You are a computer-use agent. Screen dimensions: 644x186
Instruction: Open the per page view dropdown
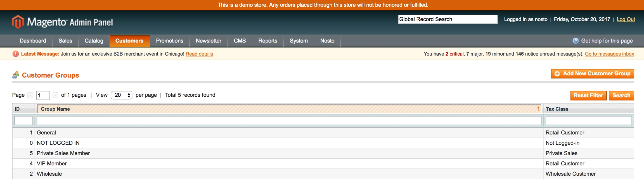(x=122, y=95)
